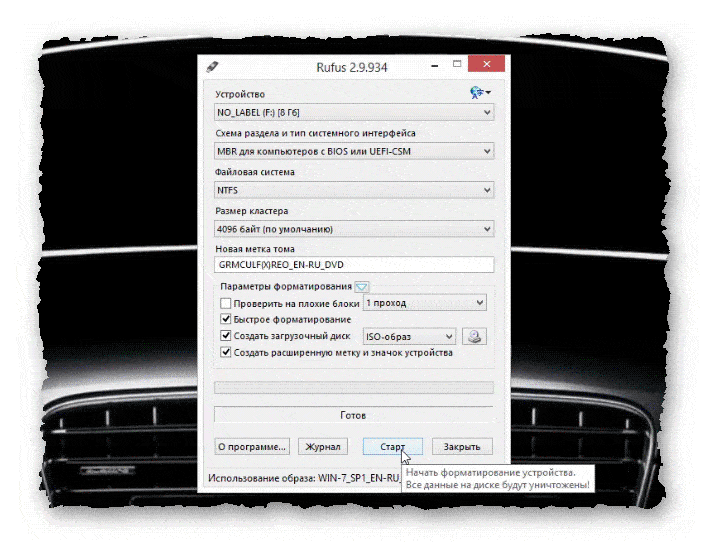Open the file system NTFS dropdown
Image resolution: width=704 pixels, height=544 pixels.
coord(354,190)
